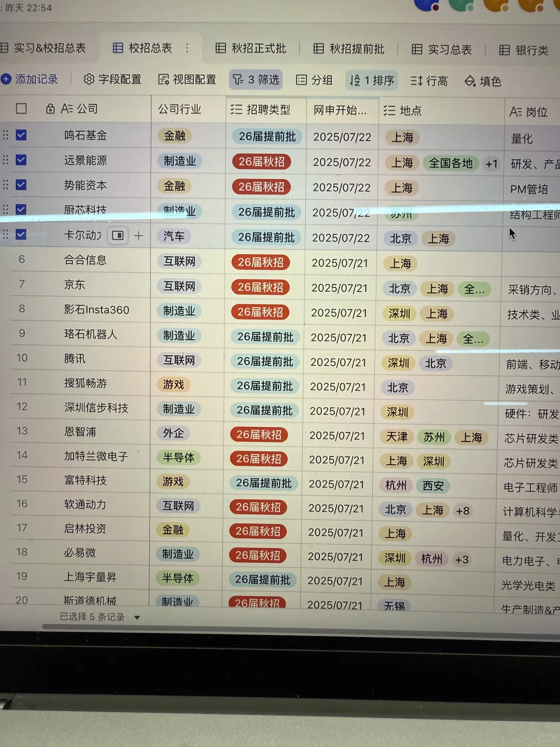The width and height of the screenshot is (560, 747).
Task: Click the more options dots beside 校招总表
Action: (187, 48)
